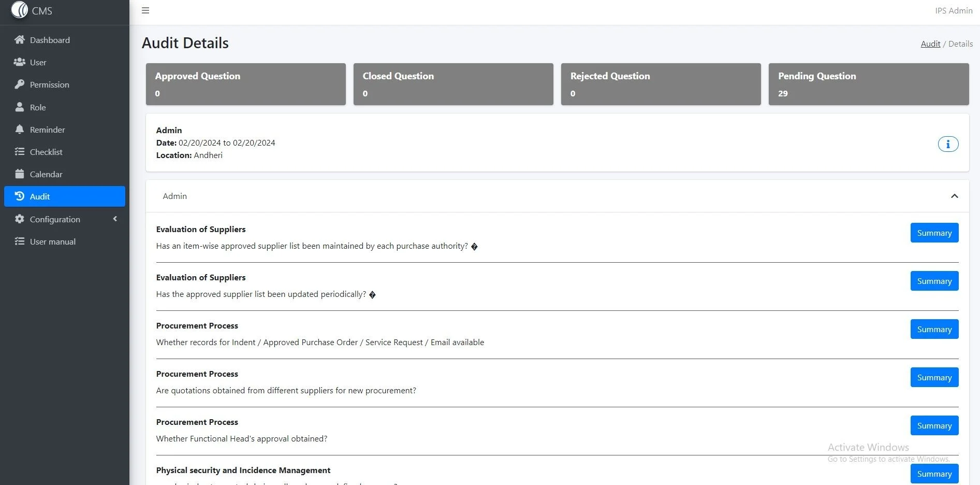Viewport: 980px width, 485px height.
Task: Click the IPS Admin user label
Action: click(954, 10)
